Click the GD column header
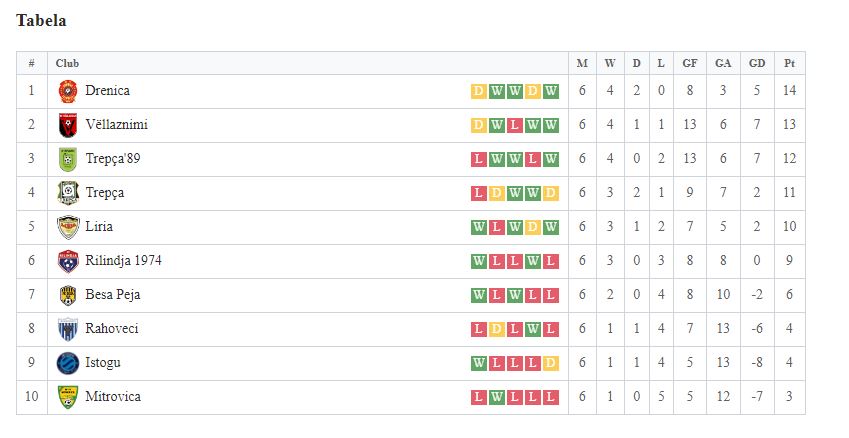Image resolution: width=849 pixels, height=438 pixels. pos(757,63)
